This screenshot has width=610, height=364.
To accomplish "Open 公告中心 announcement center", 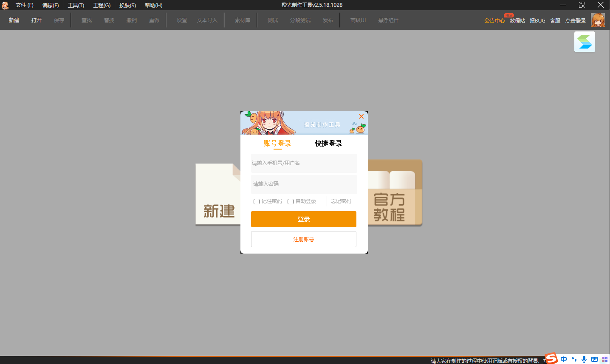I will pos(494,20).
